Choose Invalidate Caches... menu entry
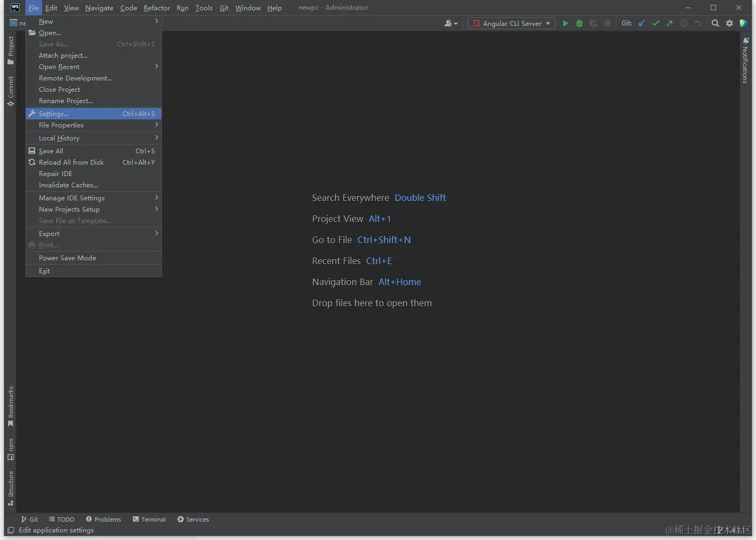 click(93, 185)
